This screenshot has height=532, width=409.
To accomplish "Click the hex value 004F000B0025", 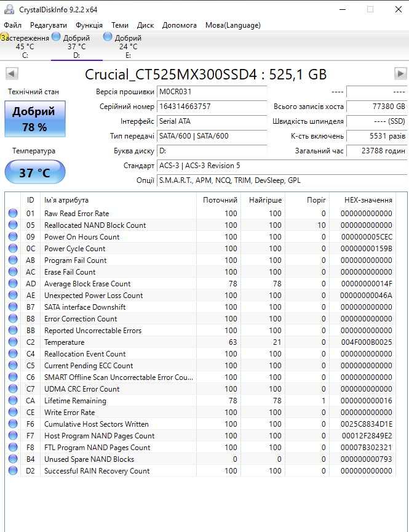I will (367, 342).
